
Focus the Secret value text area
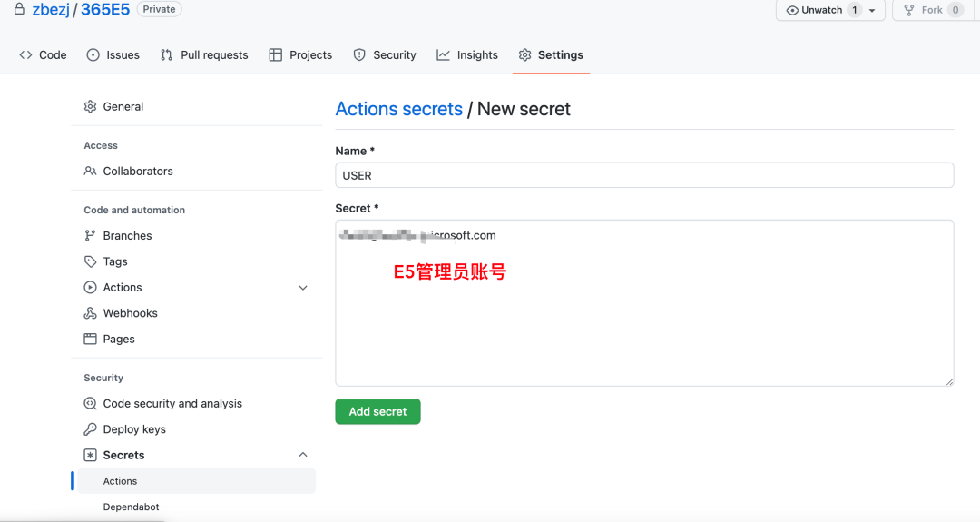[644, 302]
